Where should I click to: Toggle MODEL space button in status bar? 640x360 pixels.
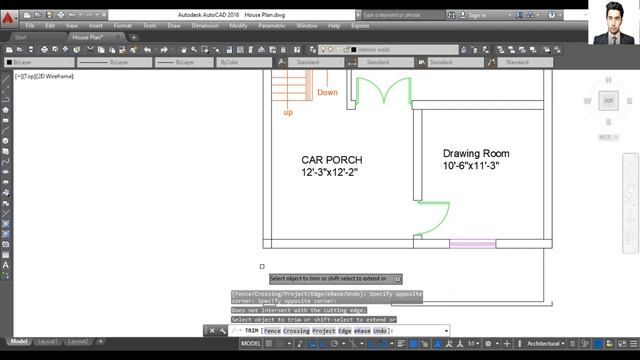251,344
